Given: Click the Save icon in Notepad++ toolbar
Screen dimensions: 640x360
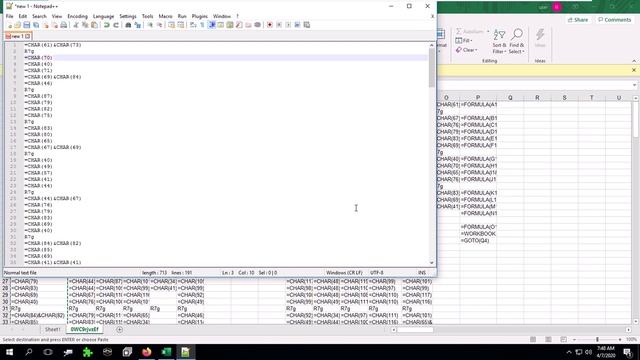Looking at the screenshot, I should [27, 25].
